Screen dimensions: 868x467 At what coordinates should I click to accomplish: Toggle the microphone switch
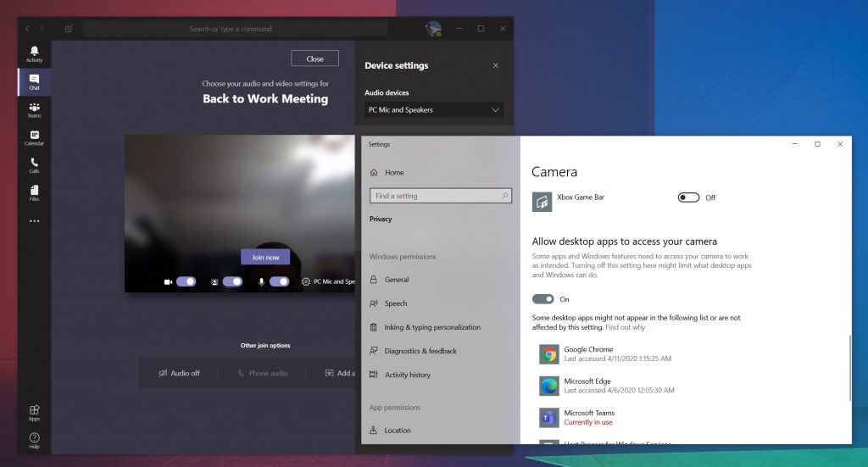pyautogui.click(x=279, y=281)
